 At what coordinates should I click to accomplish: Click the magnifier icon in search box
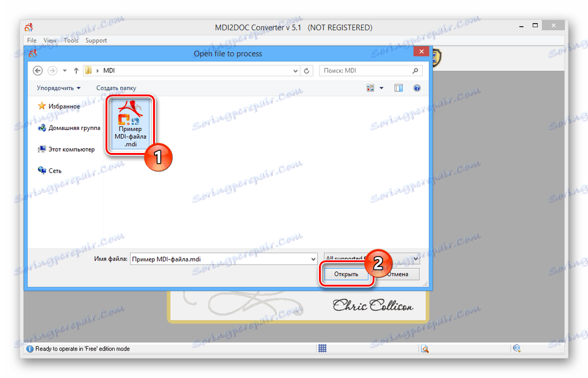[415, 71]
